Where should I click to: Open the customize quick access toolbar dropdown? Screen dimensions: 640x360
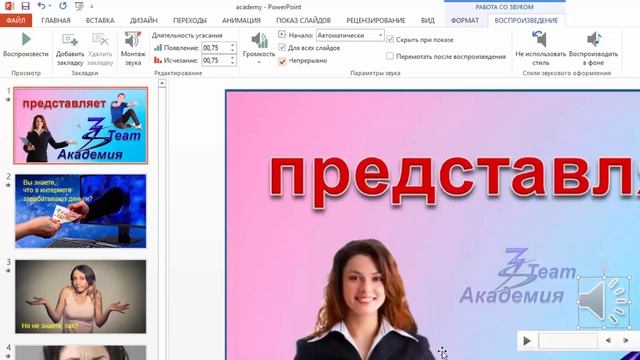click(92, 6)
